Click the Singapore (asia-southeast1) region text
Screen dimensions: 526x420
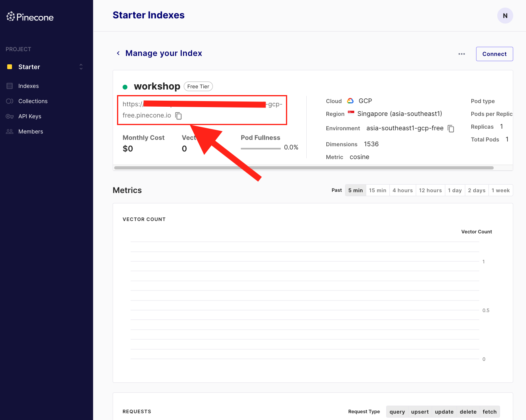point(400,114)
